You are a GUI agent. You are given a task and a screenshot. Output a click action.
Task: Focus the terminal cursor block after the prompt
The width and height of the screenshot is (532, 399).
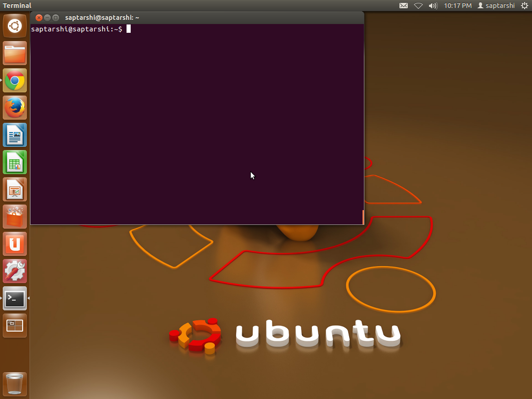coord(128,29)
